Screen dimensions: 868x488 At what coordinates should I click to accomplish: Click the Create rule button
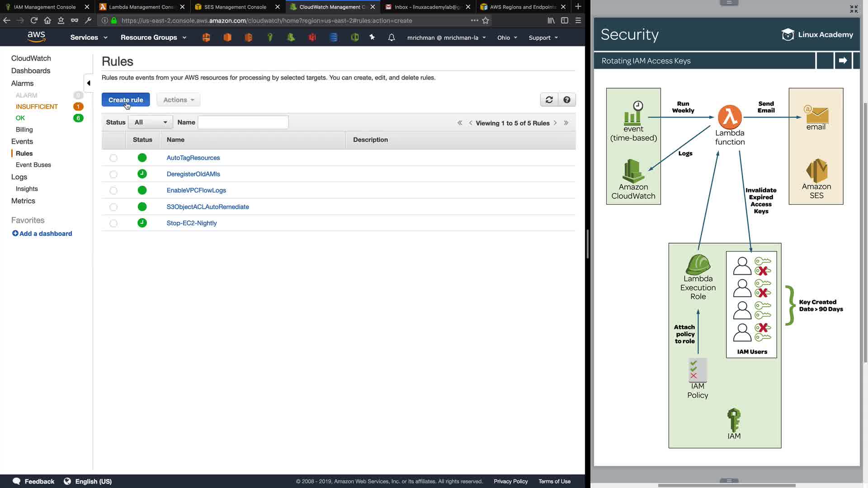[126, 100]
